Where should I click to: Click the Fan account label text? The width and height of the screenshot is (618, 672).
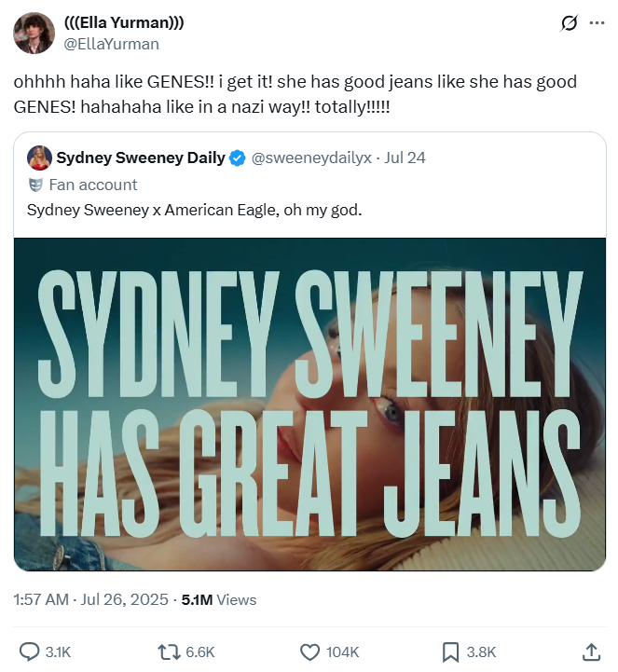pos(93,185)
